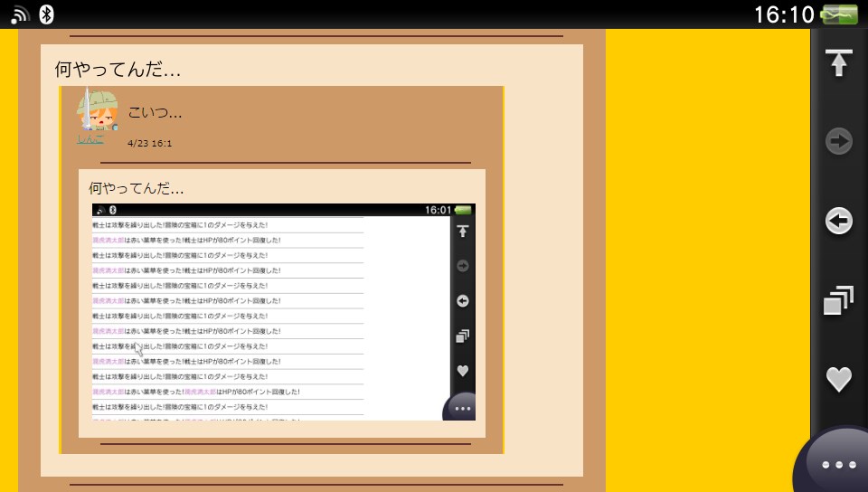The height and width of the screenshot is (492, 868).
Task: Click the 16:01 clock inside embedded screenshot
Action: pyautogui.click(x=438, y=210)
